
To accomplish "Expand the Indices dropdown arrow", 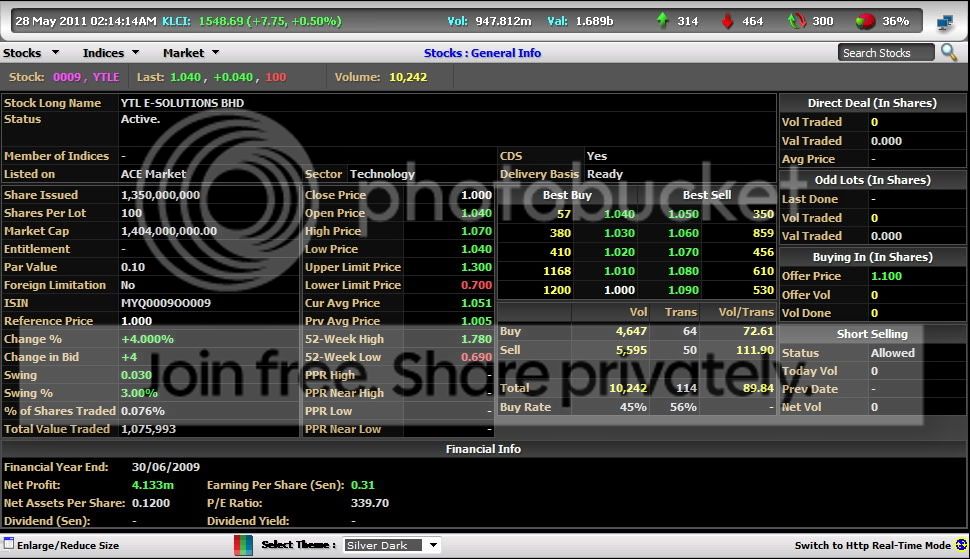I will click(x=135, y=53).
